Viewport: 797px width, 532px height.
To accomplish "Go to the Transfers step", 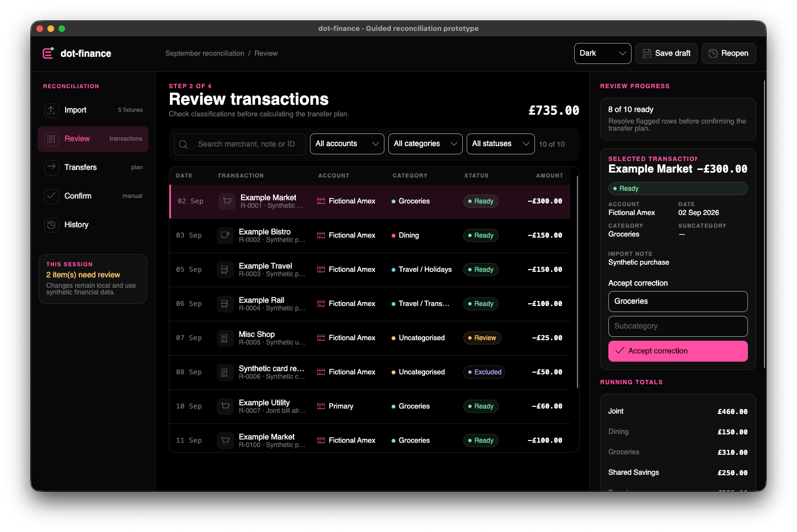I will click(93, 168).
